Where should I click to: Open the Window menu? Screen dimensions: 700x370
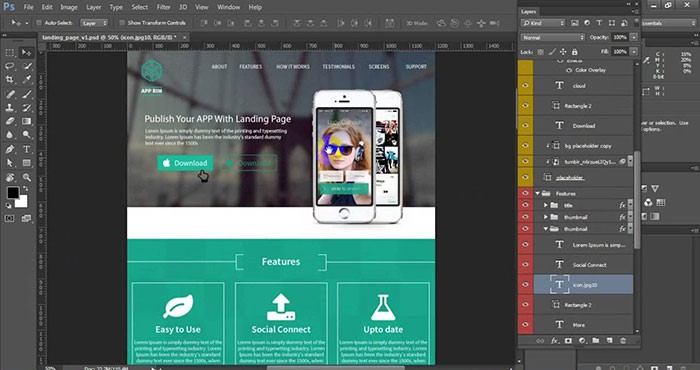coord(228,7)
